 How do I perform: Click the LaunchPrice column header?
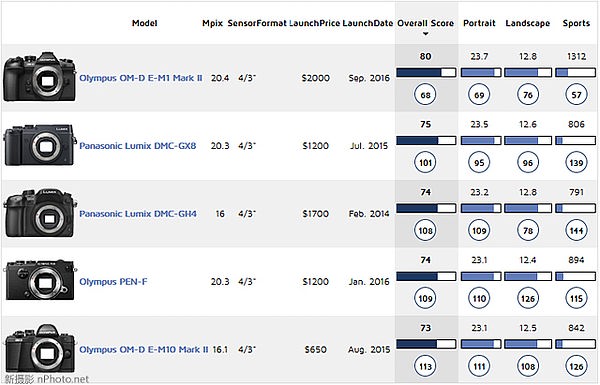tap(315, 23)
